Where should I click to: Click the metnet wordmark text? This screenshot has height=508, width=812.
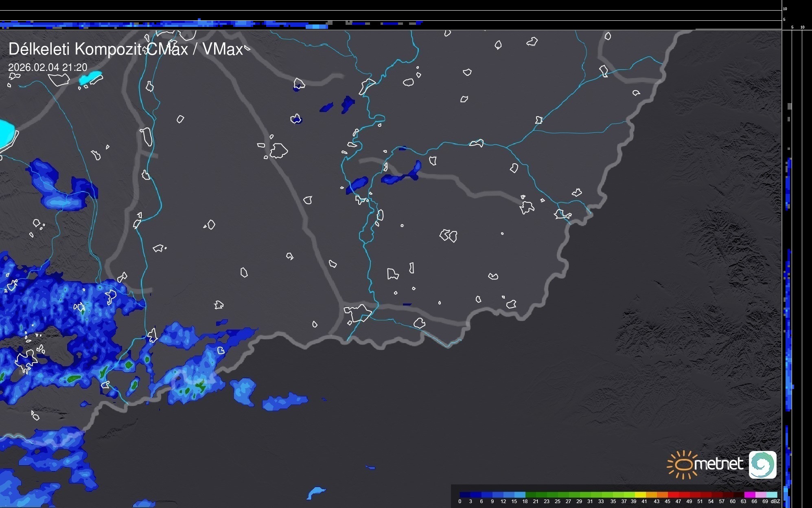pos(719,464)
